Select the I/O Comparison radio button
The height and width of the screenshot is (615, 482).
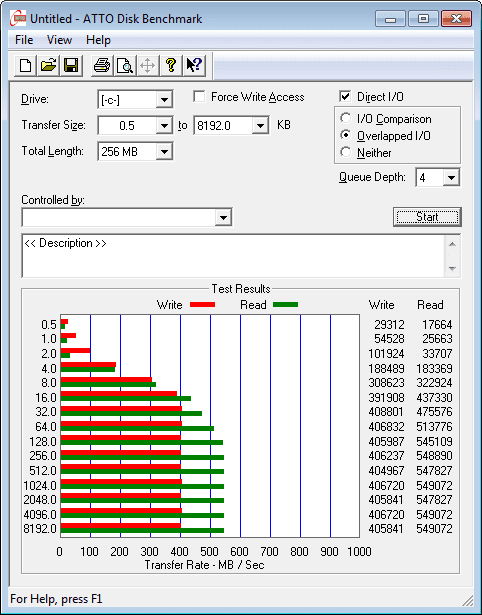(x=346, y=118)
